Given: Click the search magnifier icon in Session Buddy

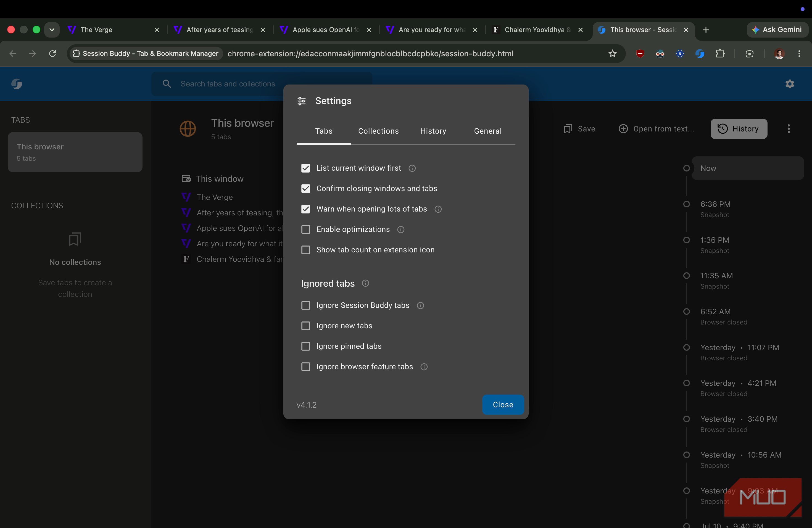Looking at the screenshot, I should tap(167, 84).
